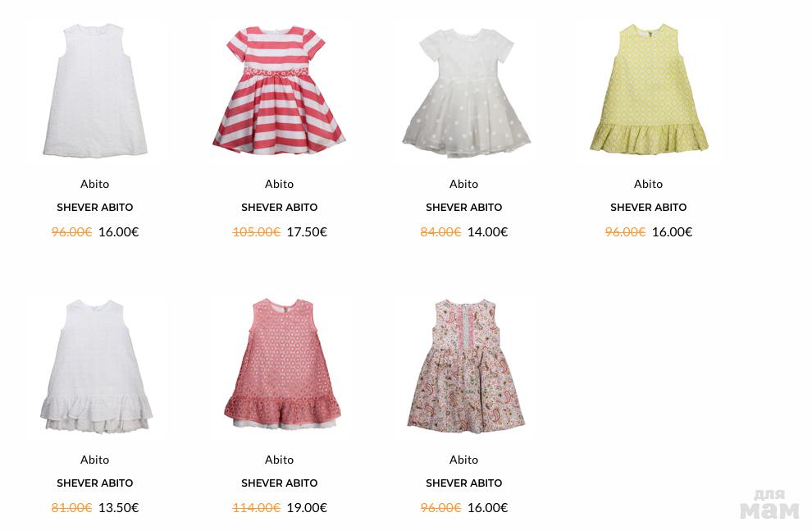Viewport: 812px width, 531px height.
Task: Click Abito category above 14.00€ item
Action: pos(463,184)
